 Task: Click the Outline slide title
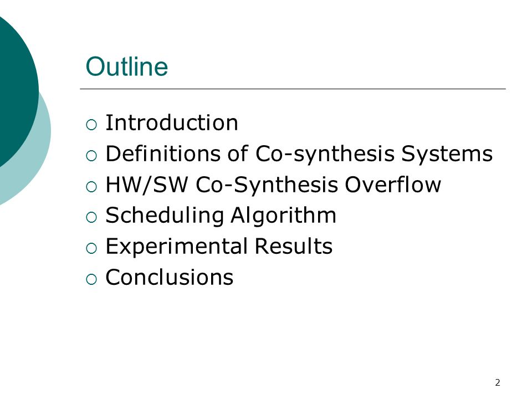[126, 66]
